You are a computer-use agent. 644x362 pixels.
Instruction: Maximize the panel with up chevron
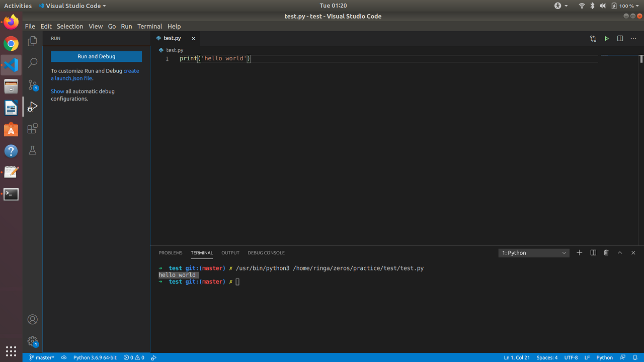pos(620,252)
